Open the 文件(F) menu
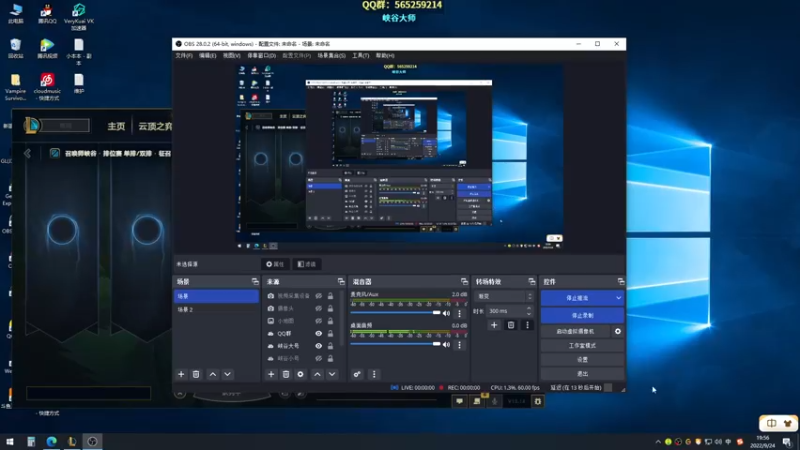This screenshot has height=450, width=800. (x=184, y=56)
